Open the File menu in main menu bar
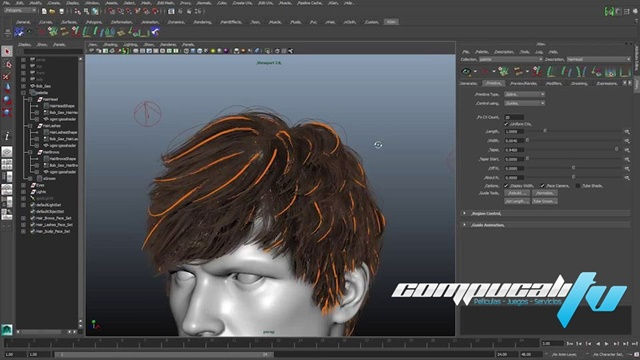The image size is (640, 360). (x=6, y=3)
